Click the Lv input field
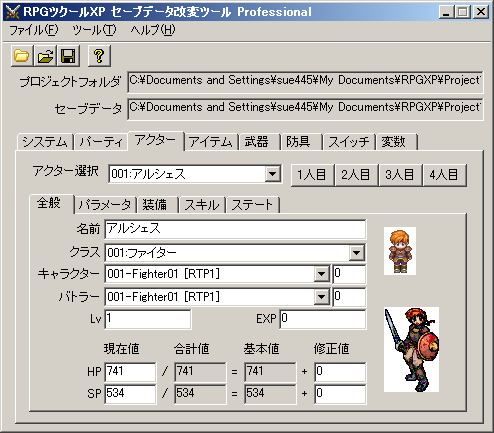This screenshot has height=433, width=494. coord(148,319)
